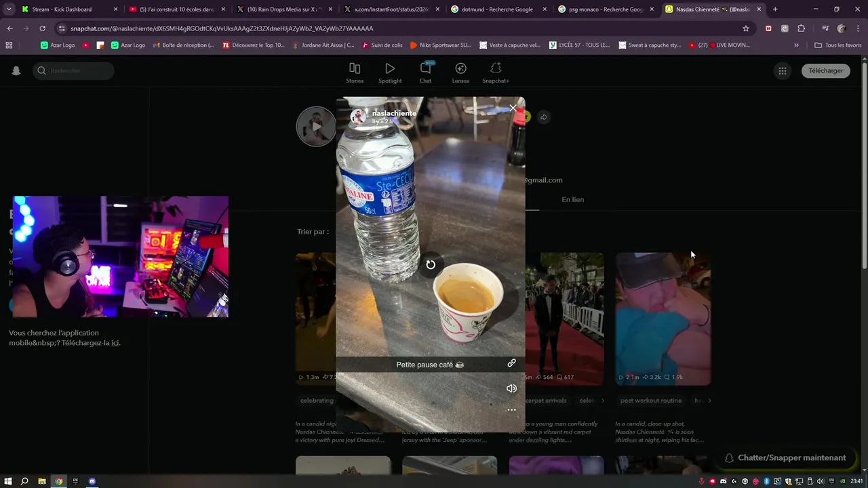This screenshot has height=488, width=868.
Task: Open the tab search dropdown arrow
Action: click(x=9, y=9)
